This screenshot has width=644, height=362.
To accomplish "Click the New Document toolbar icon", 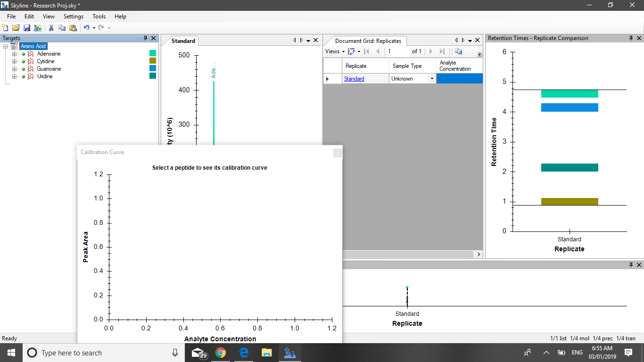I will tap(5, 28).
